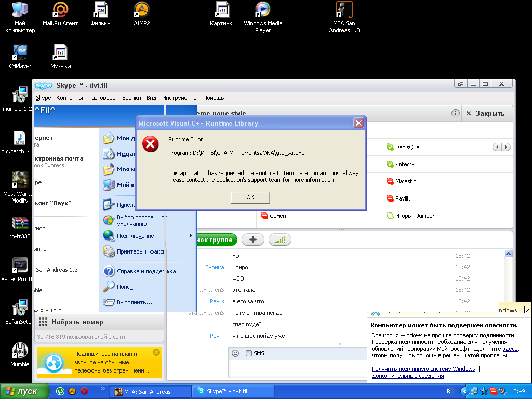Switch to MTA: San Andreas taskbar button
532x399 pixels.
pyautogui.click(x=150, y=391)
